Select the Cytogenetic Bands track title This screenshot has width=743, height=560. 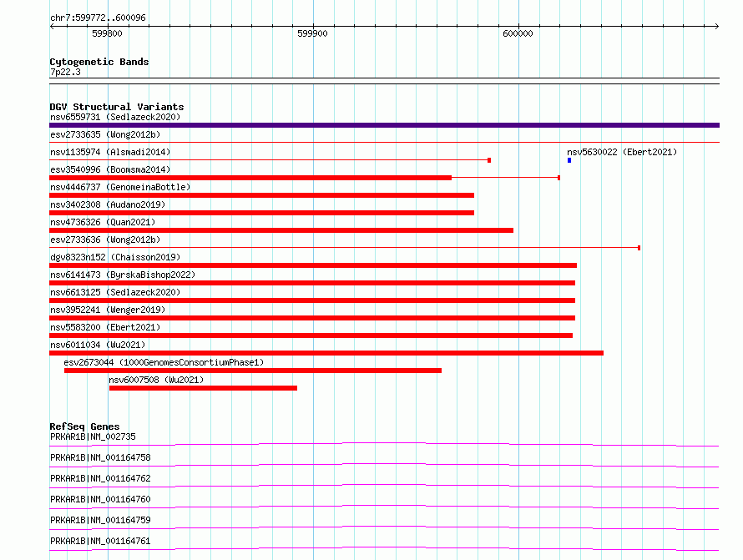click(x=99, y=62)
